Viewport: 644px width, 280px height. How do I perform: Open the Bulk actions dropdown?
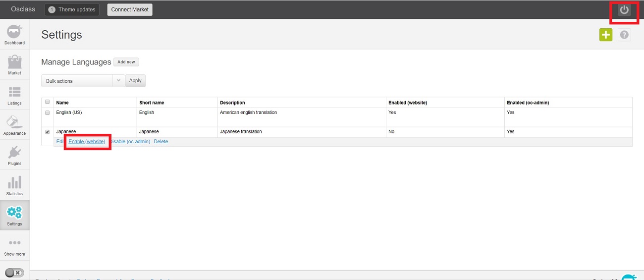pos(83,81)
